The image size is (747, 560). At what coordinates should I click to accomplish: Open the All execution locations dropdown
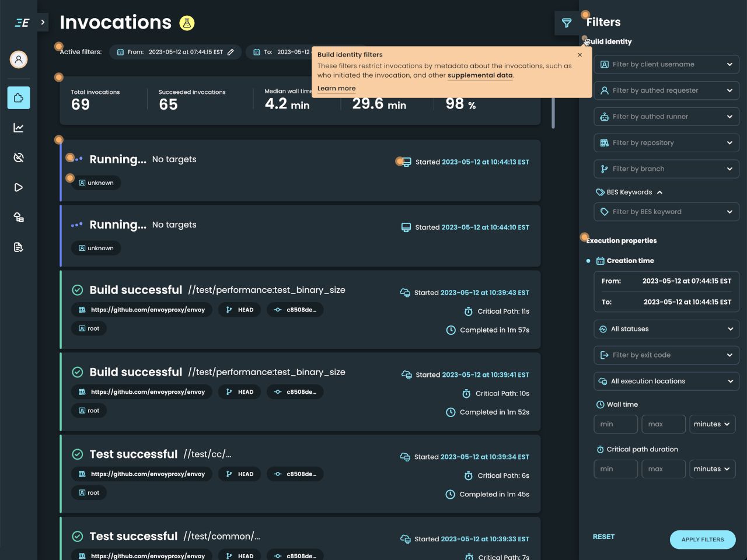(666, 381)
